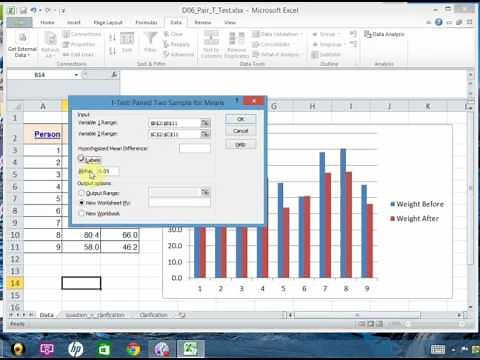
Task: Click the Variable 1 Range field
Action: pos(174,123)
